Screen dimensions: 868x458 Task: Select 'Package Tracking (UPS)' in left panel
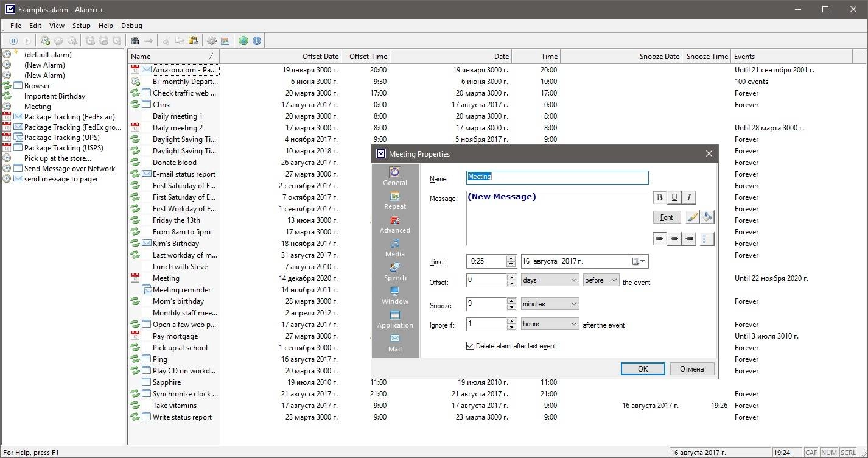click(63, 137)
